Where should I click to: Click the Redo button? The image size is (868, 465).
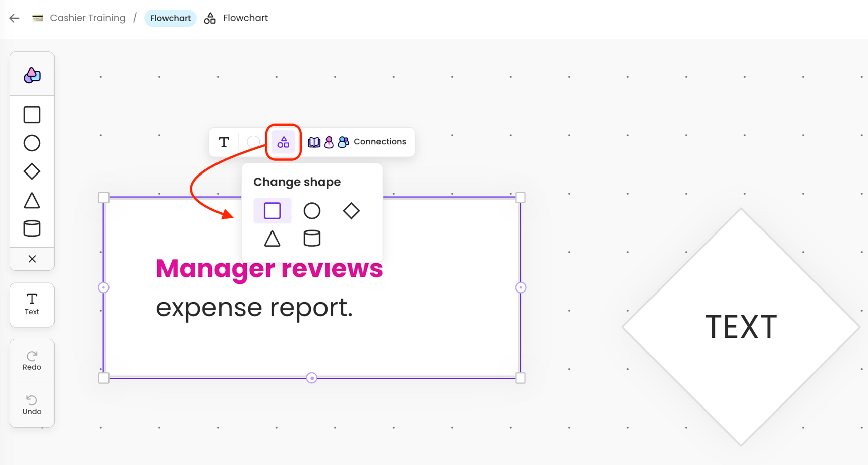coord(32,361)
